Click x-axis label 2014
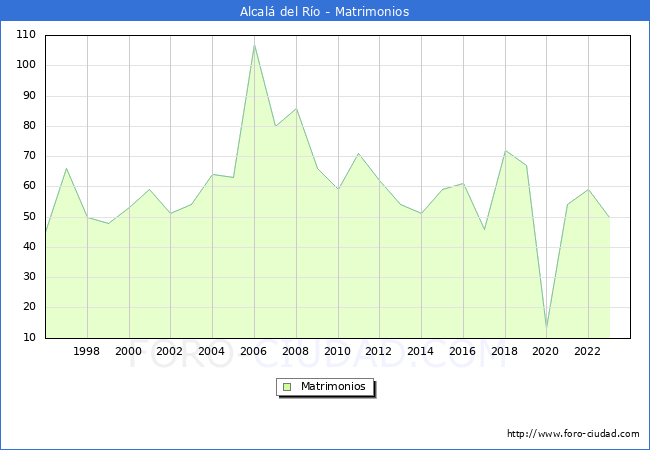This screenshot has height=450, width=650. 420,351
